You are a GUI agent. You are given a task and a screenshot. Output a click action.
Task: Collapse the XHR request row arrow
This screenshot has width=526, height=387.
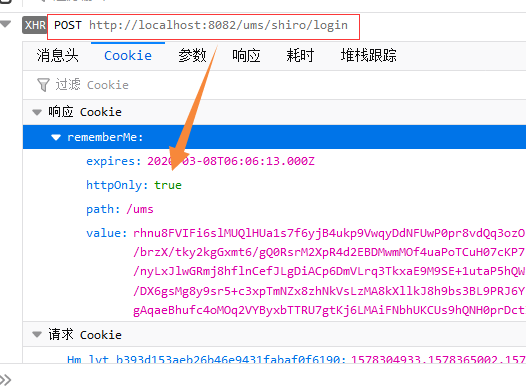[6, 24]
